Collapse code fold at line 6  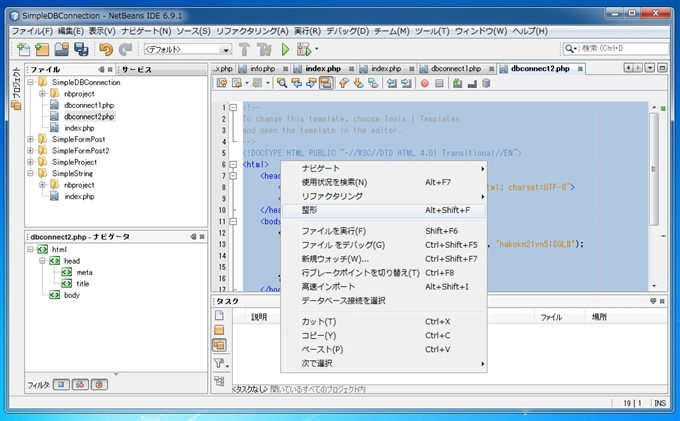click(x=233, y=164)
